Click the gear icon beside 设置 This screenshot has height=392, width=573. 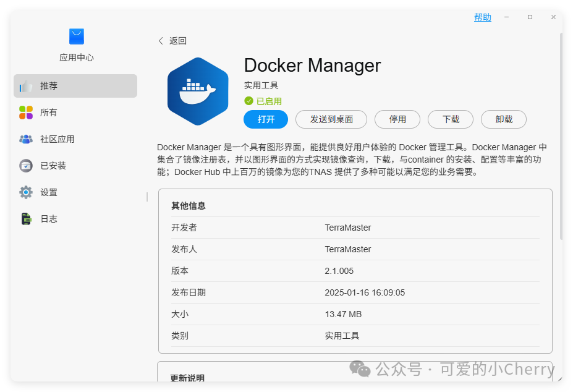(x=26, y=192)
